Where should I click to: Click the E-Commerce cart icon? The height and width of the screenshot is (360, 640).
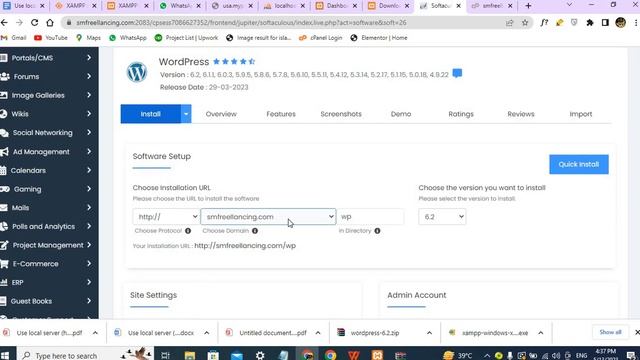[x=4, y=264]
